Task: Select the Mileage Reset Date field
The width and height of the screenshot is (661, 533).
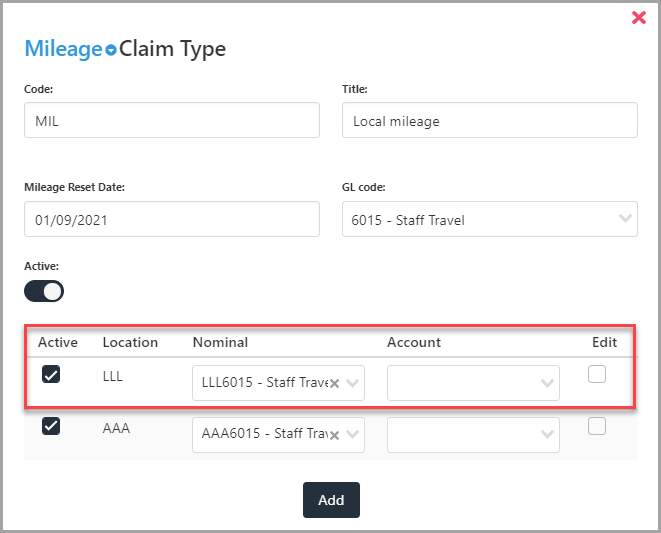Action: tap(172, 219)
